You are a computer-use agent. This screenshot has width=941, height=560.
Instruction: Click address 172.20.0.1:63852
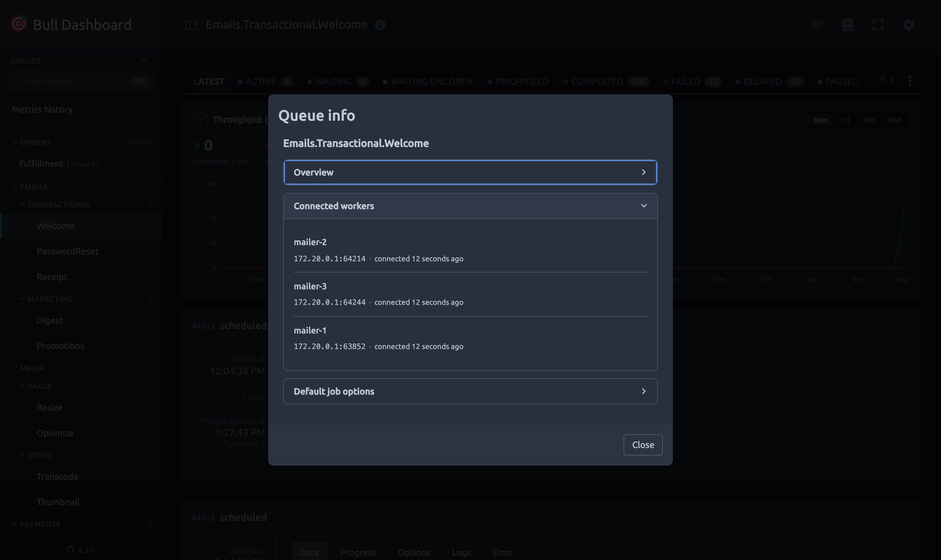click(330, 346)
